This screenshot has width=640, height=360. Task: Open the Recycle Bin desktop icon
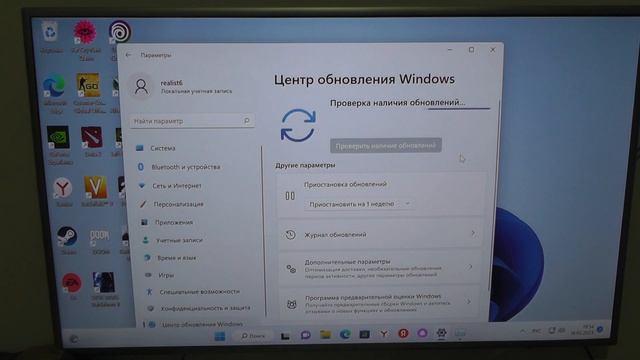tap(50, 33)
